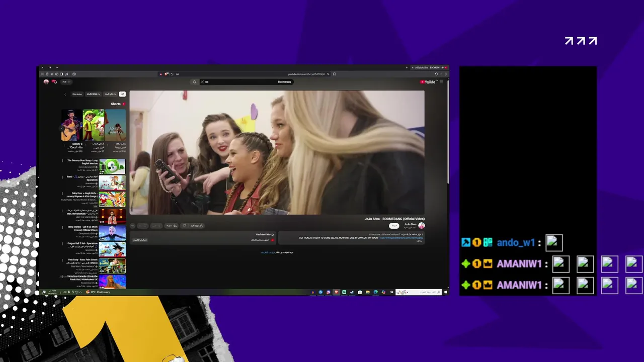Open the Idina Menzel Let It Go thumbnail
This screenshot has height=362, width=644.
pos(112,233)
